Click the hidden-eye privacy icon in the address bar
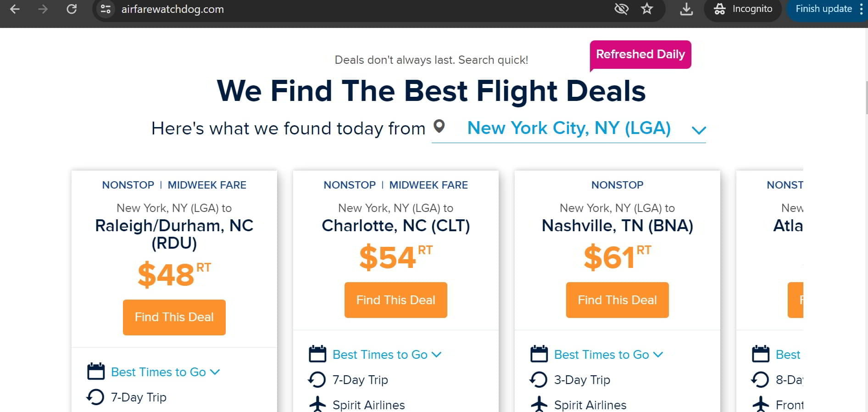 (621, 9)
